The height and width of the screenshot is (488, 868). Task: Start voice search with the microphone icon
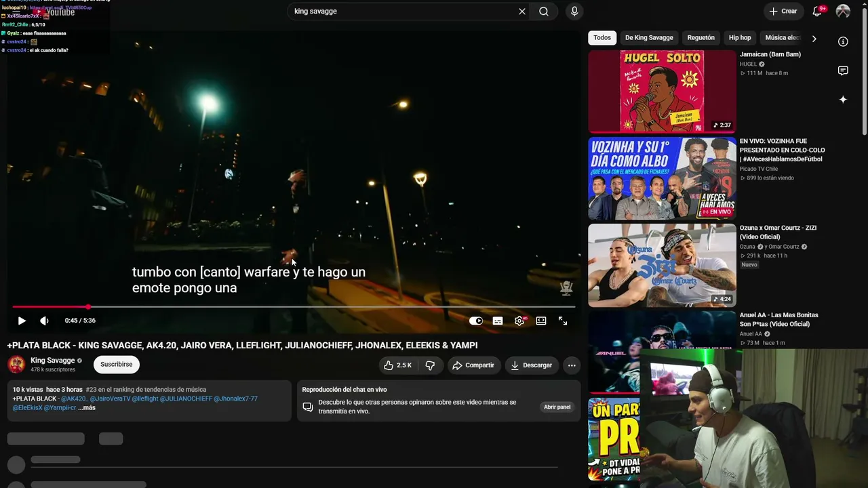pos(574,12)
